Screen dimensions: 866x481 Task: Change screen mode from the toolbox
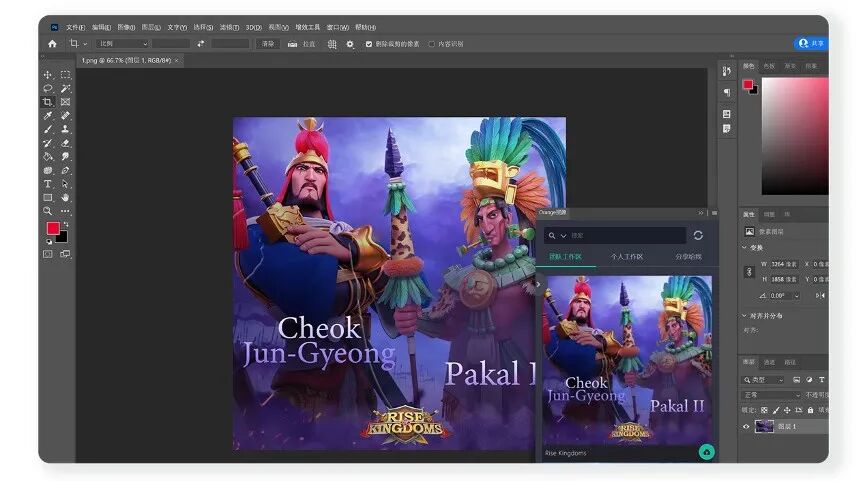(65, 254)
